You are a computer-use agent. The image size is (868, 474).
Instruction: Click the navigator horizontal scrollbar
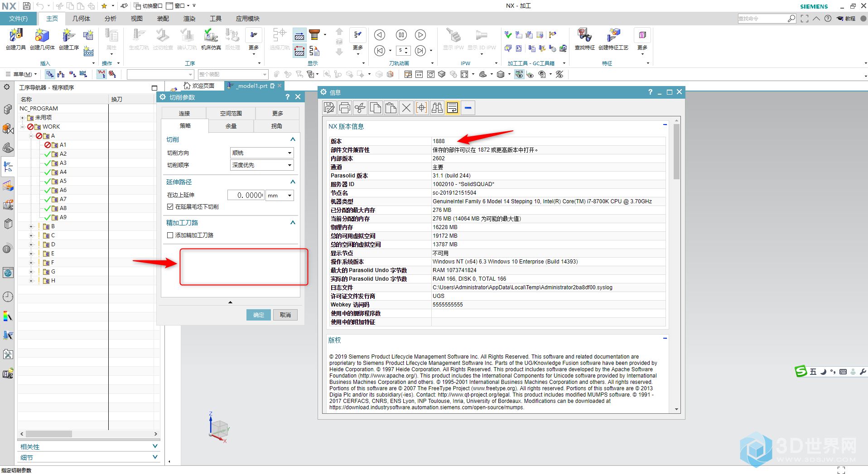click(x=49, y=434)
